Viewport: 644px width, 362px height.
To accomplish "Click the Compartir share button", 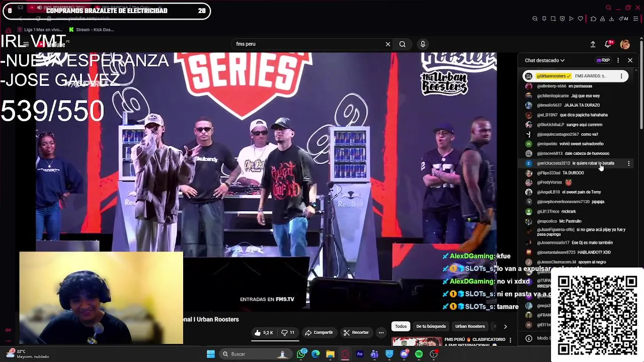I will [319, 333].
